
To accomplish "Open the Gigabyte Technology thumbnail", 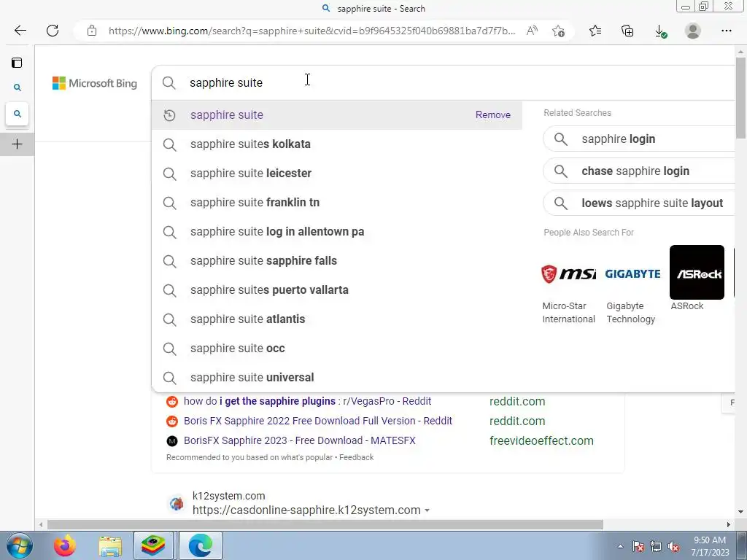I will 632,273.
